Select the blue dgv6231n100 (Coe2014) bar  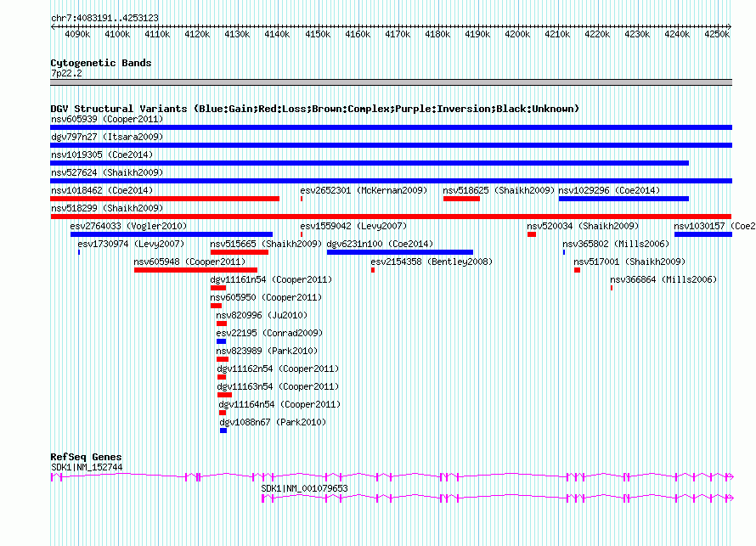399,252
